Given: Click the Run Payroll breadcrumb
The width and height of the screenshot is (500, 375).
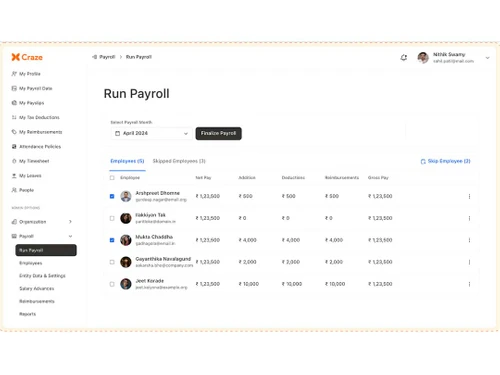Looking at the screenshot, I should [x=139, y=57].
